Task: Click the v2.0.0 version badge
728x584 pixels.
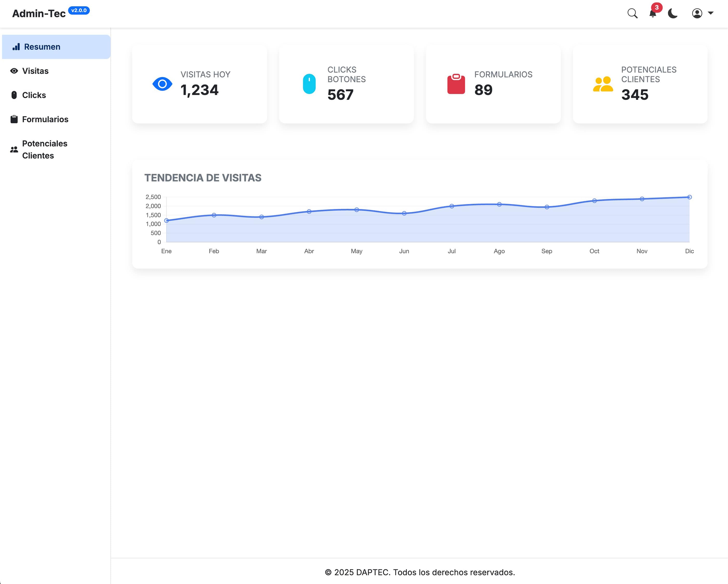Action: pyautogui.click(x=79, y=10)
